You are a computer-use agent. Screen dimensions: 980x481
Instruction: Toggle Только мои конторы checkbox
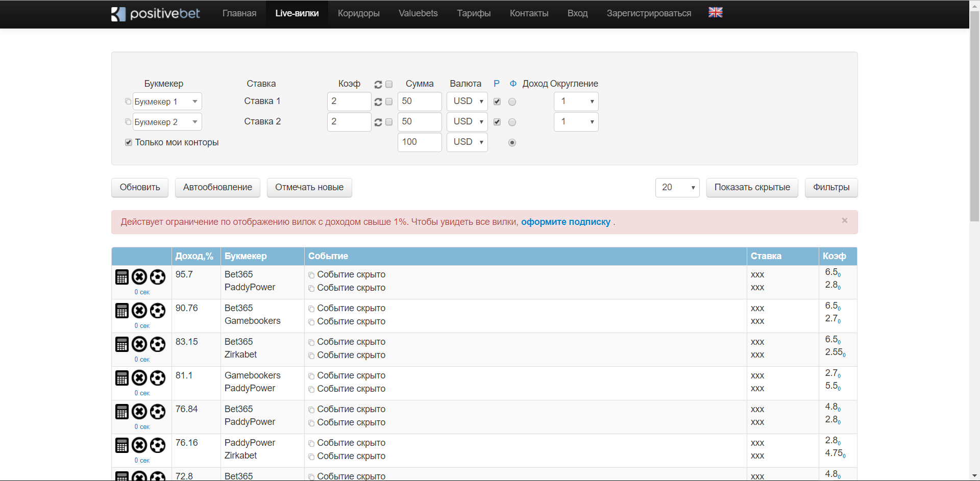click(129, 142)
